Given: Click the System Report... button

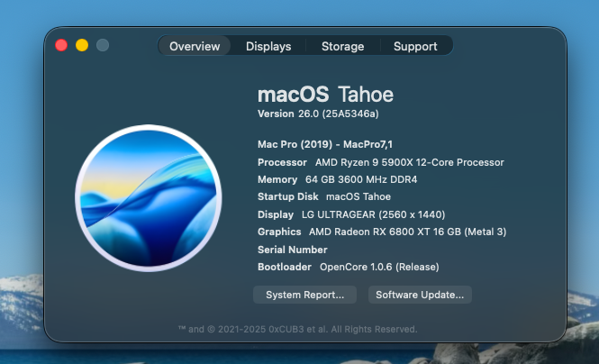Looking at the screenshot, I should coord(304,295).
